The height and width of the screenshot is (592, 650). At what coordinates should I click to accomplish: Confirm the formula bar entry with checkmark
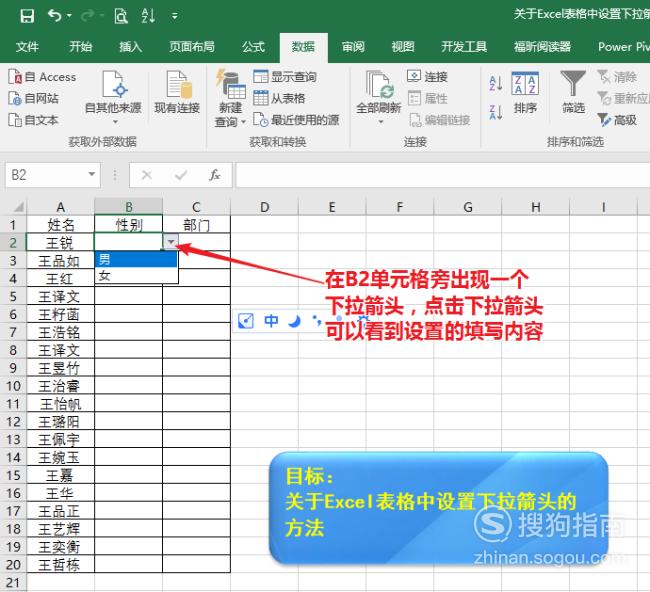181,175
